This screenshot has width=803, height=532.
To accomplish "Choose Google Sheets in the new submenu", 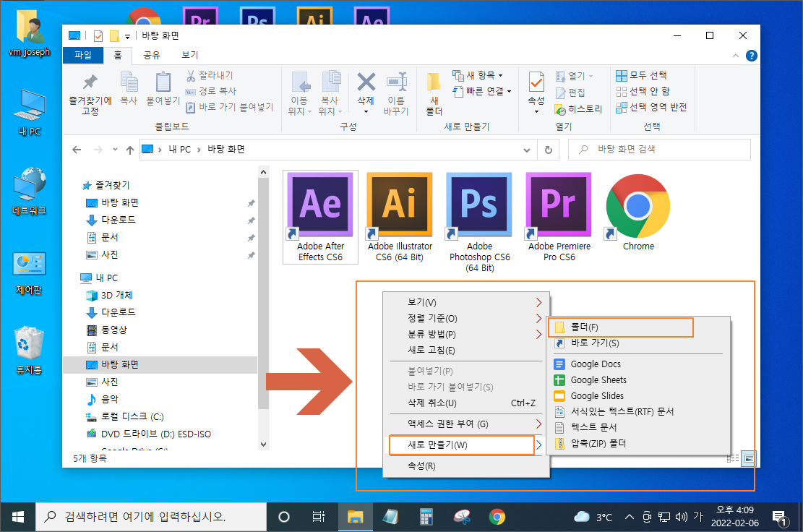I will (638, 380).
